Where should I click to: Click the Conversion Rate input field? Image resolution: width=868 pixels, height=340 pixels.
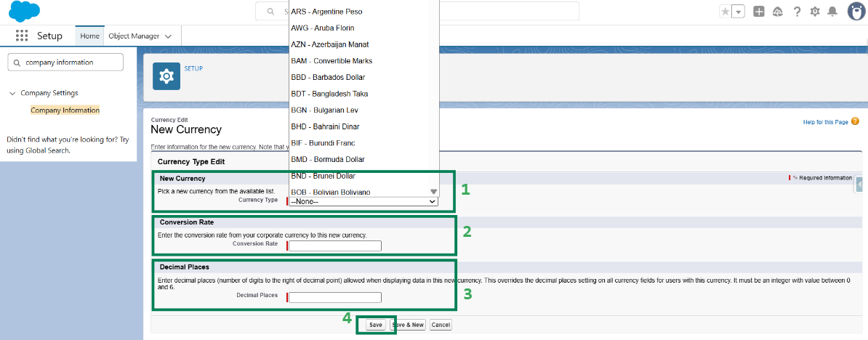click(335, 246)
